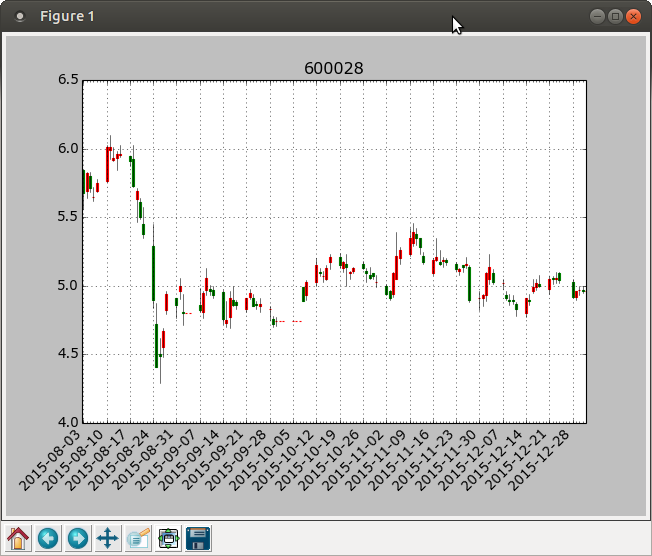This screenshot has height=556, width=652.
Task: Save the figure with the floppy disk icon
Action: pyautogui.click(x=198, y=539)
